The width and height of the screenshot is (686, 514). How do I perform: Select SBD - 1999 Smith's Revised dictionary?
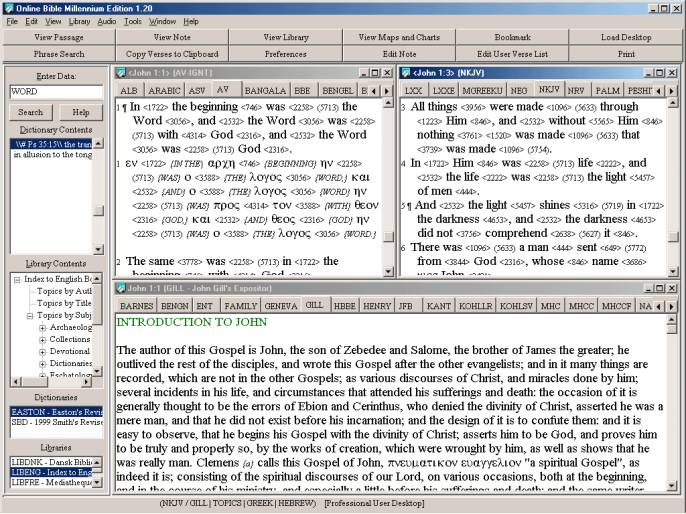point(57,423)
